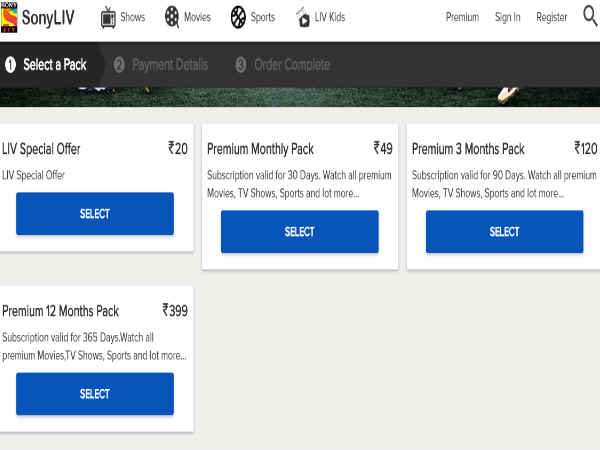The width and height of the screenshot is (600, 450).
Task: Select the Premium Monthly Pack
Action: click(300, 232)
